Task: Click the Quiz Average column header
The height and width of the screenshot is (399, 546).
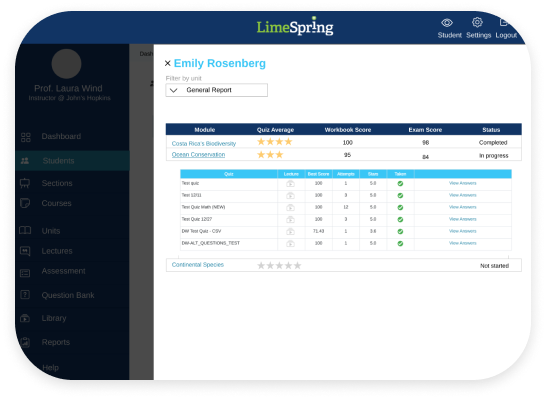Action: [x=275, y=130]
